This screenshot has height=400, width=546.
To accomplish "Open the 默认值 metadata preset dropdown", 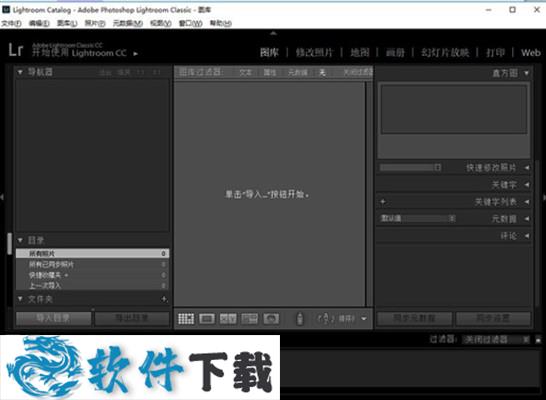I will coord(417,219).
